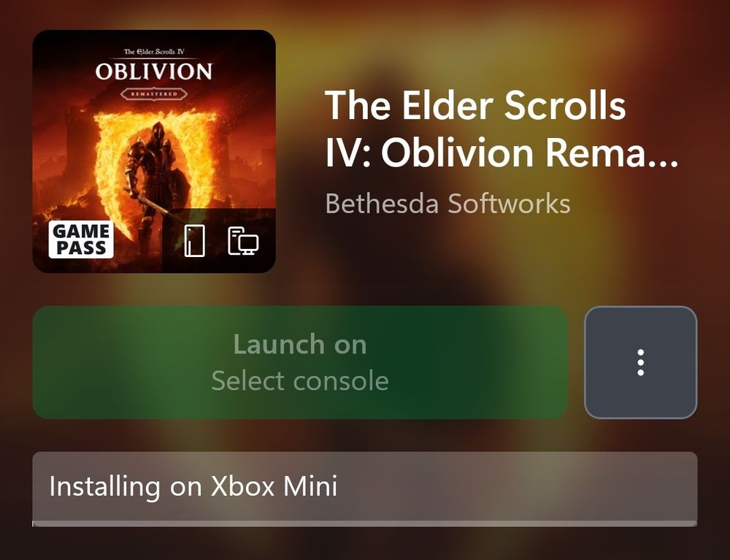The image size is (730, 560).
Task: Click the word 'Installing' in status banner
Action: (x=104, y=487)
